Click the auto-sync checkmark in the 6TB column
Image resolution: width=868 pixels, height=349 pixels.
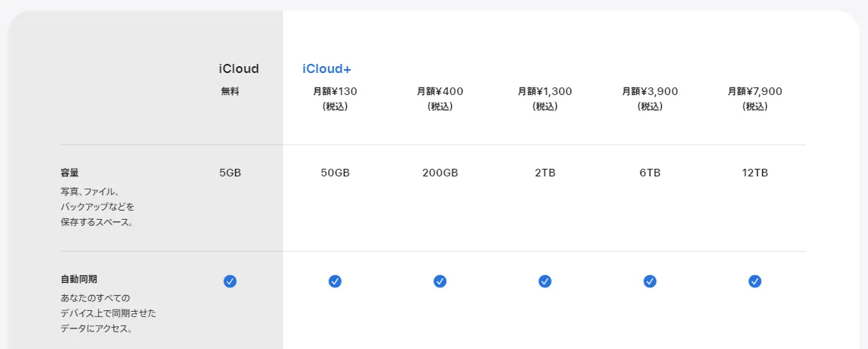coord(650,281)
